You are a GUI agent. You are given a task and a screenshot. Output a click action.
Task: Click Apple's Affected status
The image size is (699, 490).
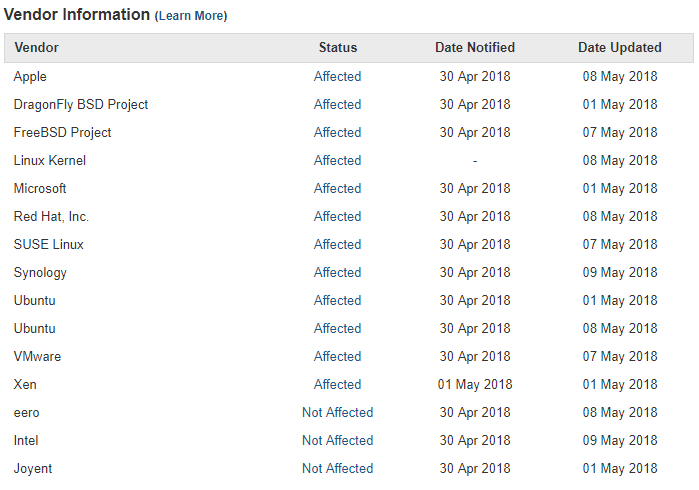(337, 76)
